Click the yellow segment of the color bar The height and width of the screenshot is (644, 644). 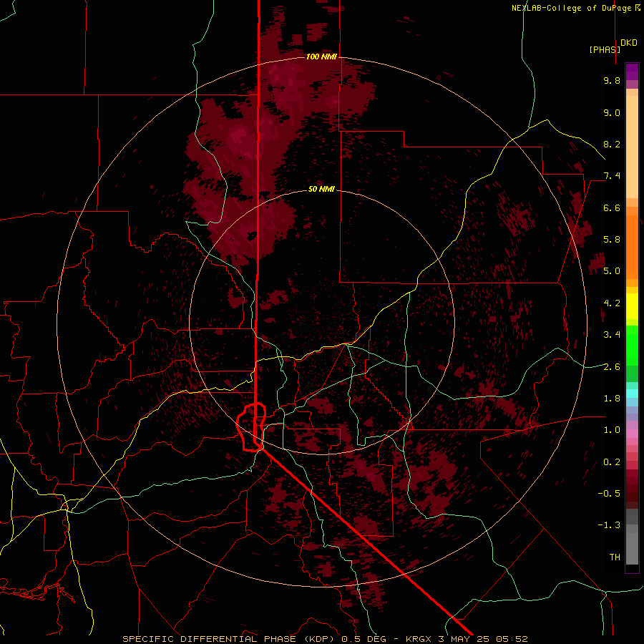[x=632, y=306]
